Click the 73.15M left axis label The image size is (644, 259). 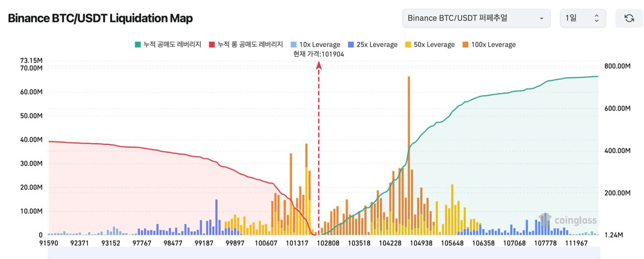coord(31,61)
